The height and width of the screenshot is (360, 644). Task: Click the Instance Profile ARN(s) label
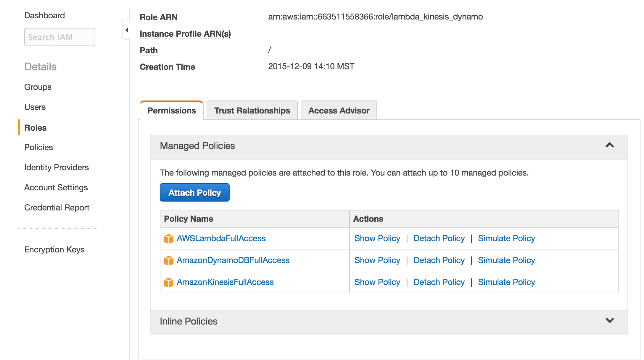coord(185,34)
